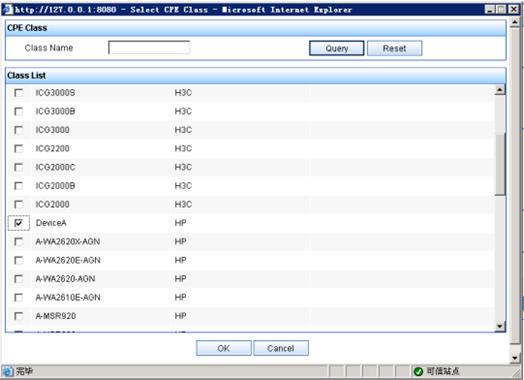Click the ICG3000S class name

point(55,93)
